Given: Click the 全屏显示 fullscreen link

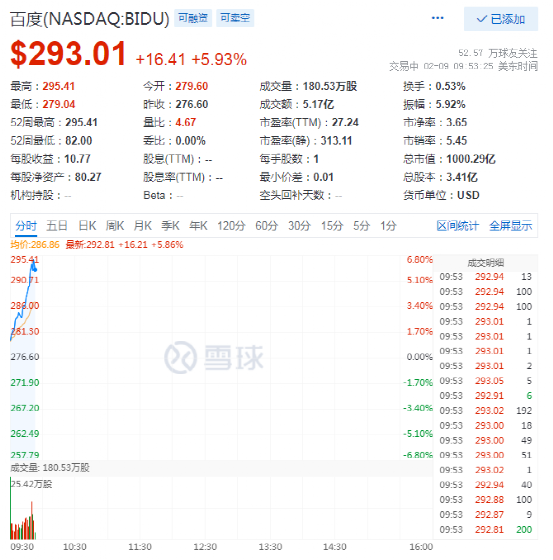Looking at the screenshot, I should [x=510, y=226].
